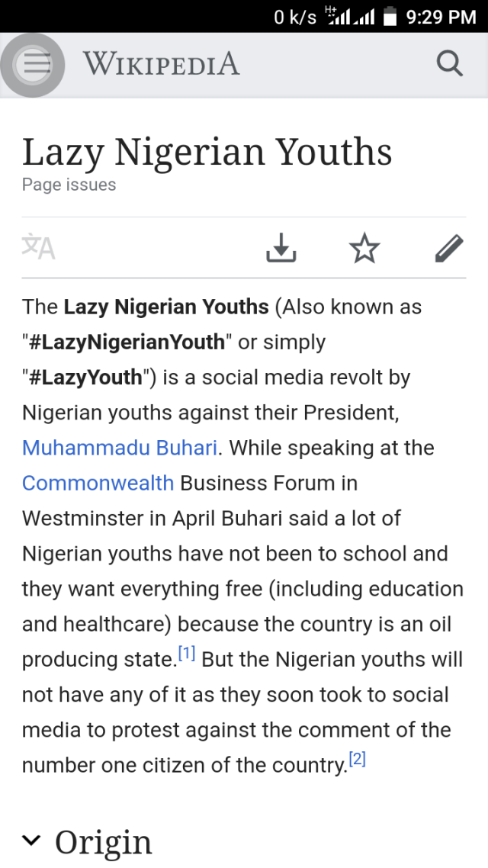Tap the Wikipedia logo wordmark

click(x=162, y=64)
